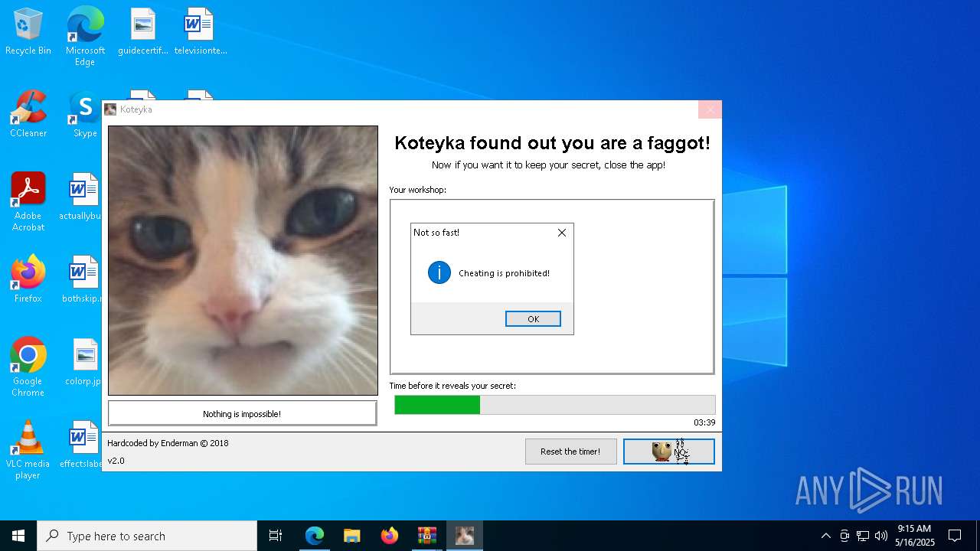
Task: Select the actuallybu Word document icon
Action: tap(83, 197)
